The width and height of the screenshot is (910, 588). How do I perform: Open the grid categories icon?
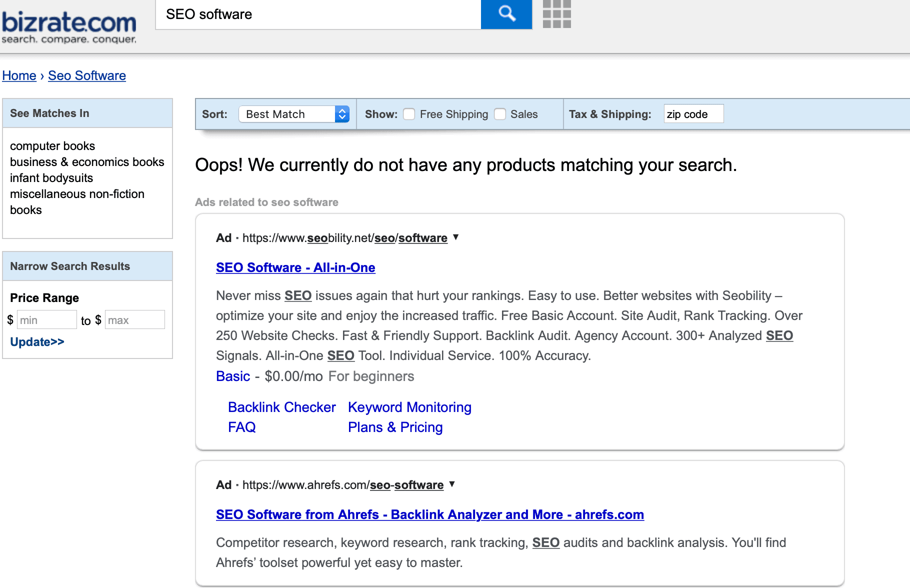556,14
